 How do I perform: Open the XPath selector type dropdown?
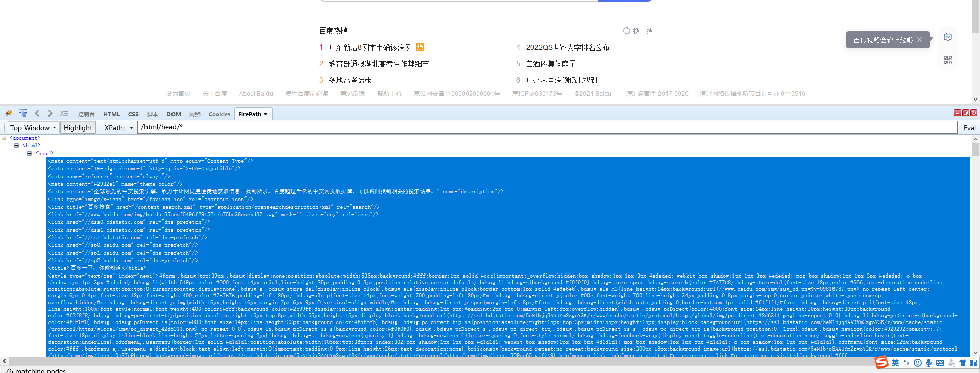131,128
